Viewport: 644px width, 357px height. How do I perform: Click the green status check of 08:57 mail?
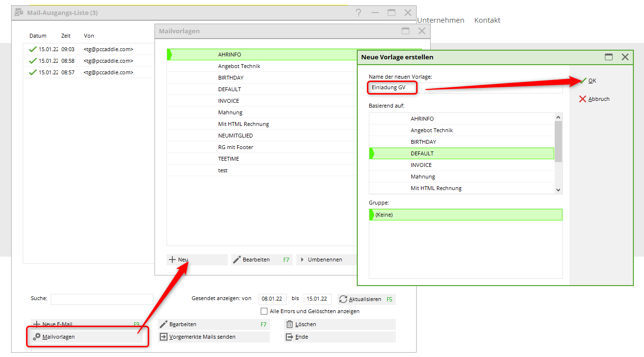click(x=33, y=72)
